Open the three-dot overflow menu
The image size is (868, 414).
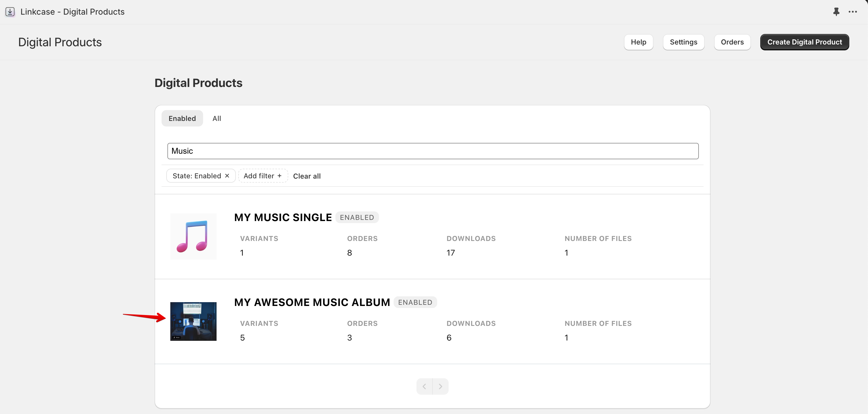(x=852, y=11)
